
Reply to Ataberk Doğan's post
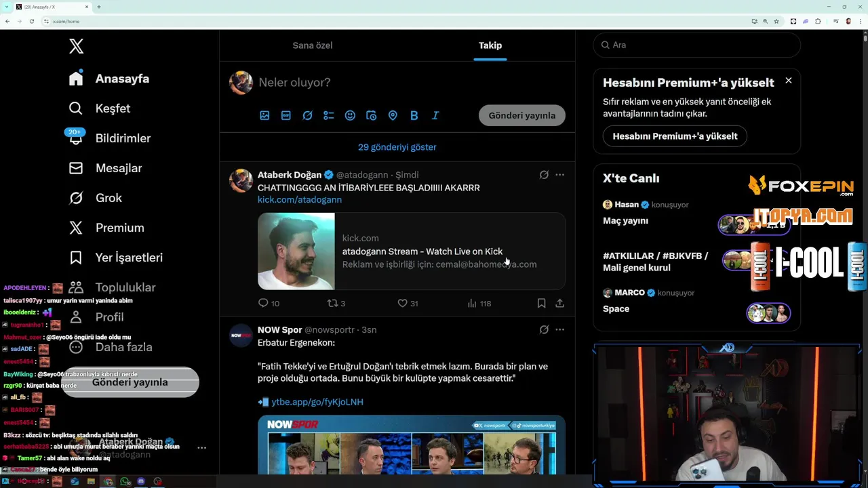click(x=269, y=304)
